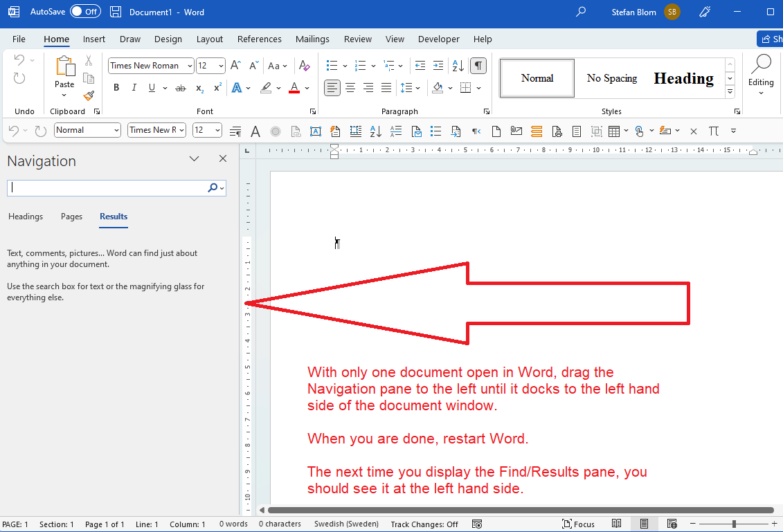Decrease paragraph indent

click(420, 66)
